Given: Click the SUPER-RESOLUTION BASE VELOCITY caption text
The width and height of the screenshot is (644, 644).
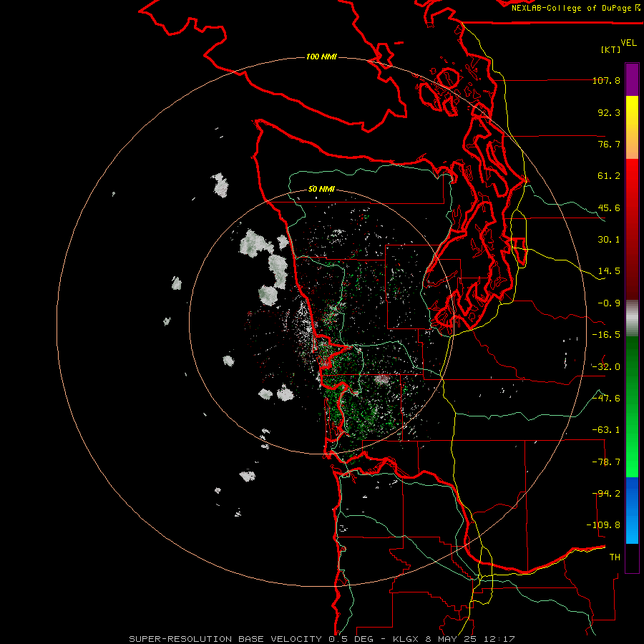Looking at the screenshot, I should (225, 639).
